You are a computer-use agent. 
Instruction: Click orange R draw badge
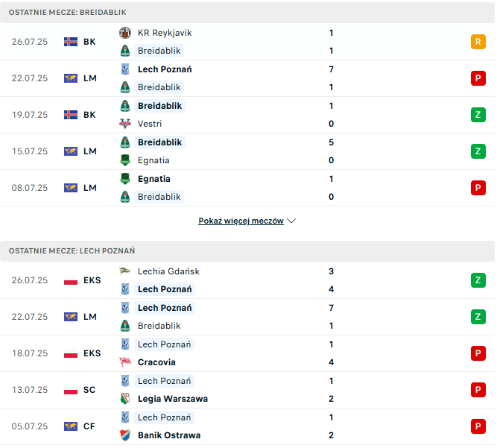[x=478, y=42]
